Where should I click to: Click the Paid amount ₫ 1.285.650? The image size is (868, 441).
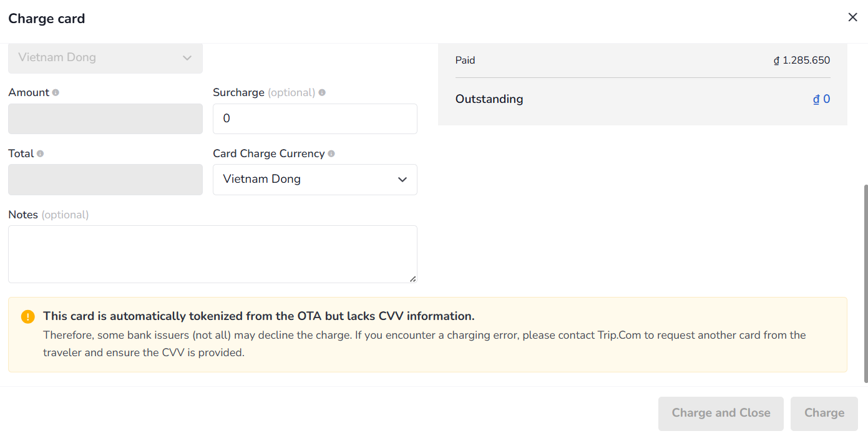[802, 61]
